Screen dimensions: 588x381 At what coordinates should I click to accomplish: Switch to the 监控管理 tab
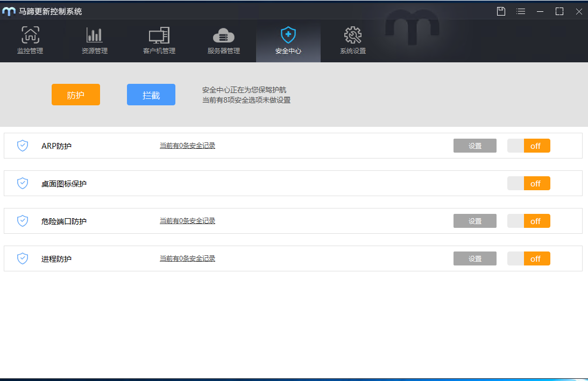(30, 41)
